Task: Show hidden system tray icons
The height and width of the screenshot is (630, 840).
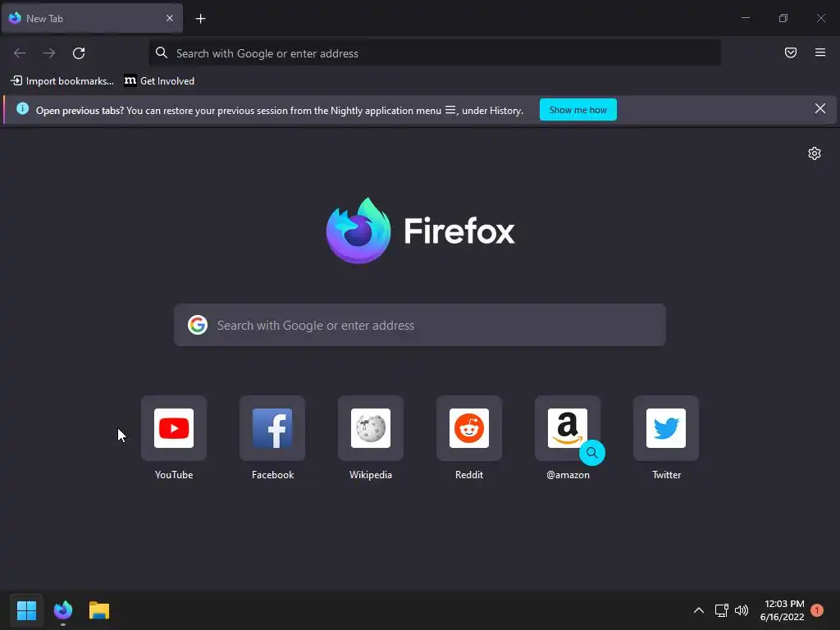Action: point(699,610)
